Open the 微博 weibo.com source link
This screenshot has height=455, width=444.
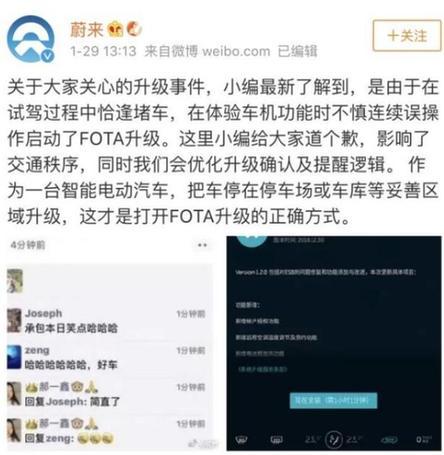click(x=207, y=51)
